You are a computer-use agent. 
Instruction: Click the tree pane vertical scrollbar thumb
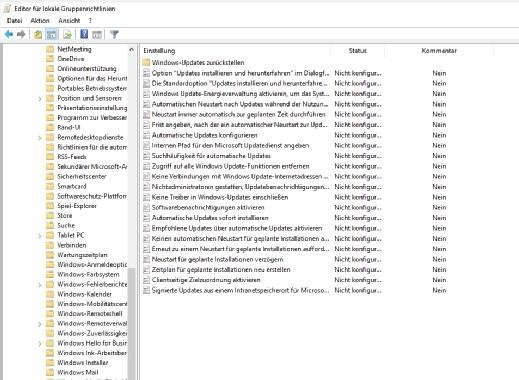(x=132, y=323)
